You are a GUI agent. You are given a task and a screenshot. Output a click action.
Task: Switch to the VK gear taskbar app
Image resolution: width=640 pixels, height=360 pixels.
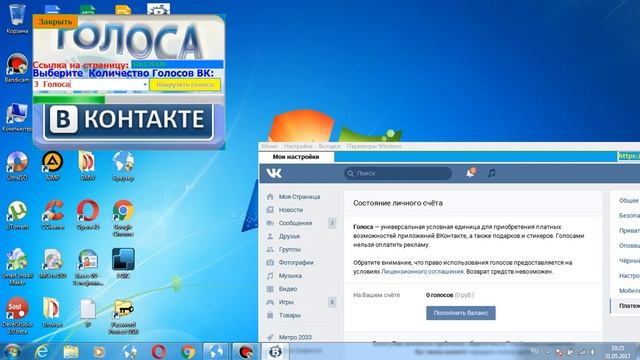coord(276,351)
